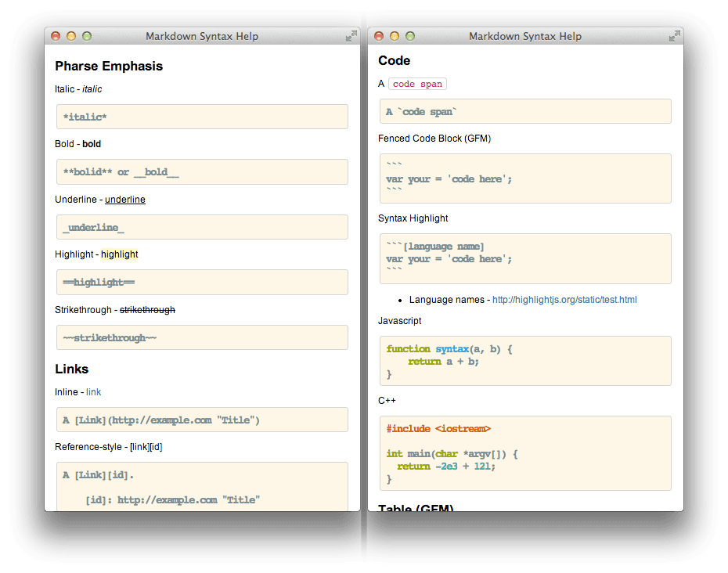This screenshot has height=573, width=728.
Task: Enter fullscreen in the left help window
Action: 351,36
